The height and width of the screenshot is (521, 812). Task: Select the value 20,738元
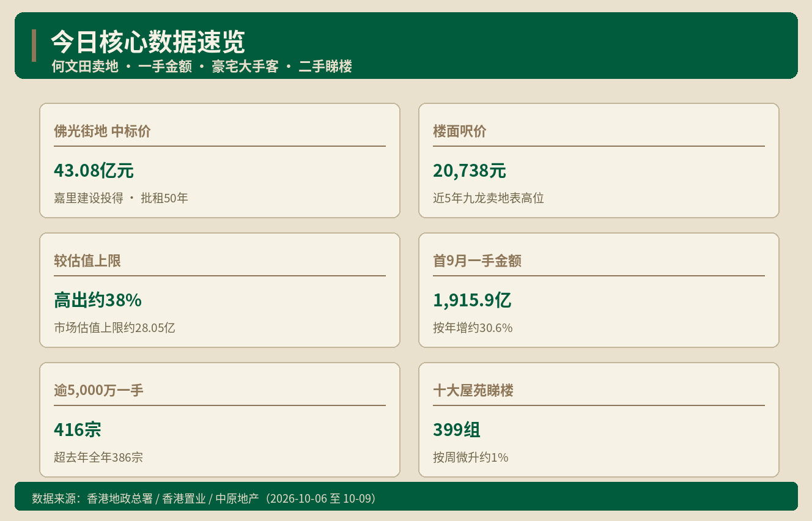(470, 171)
